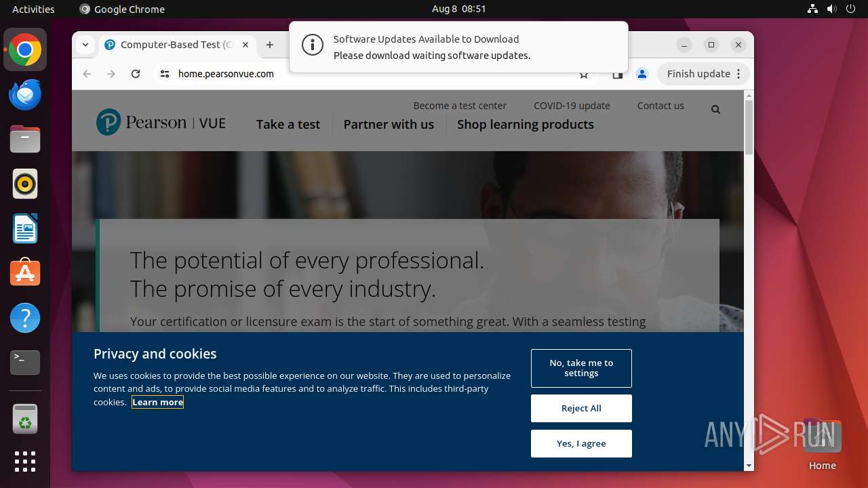Launch LibreOffice Writer from the dock

tap(25, 228)
